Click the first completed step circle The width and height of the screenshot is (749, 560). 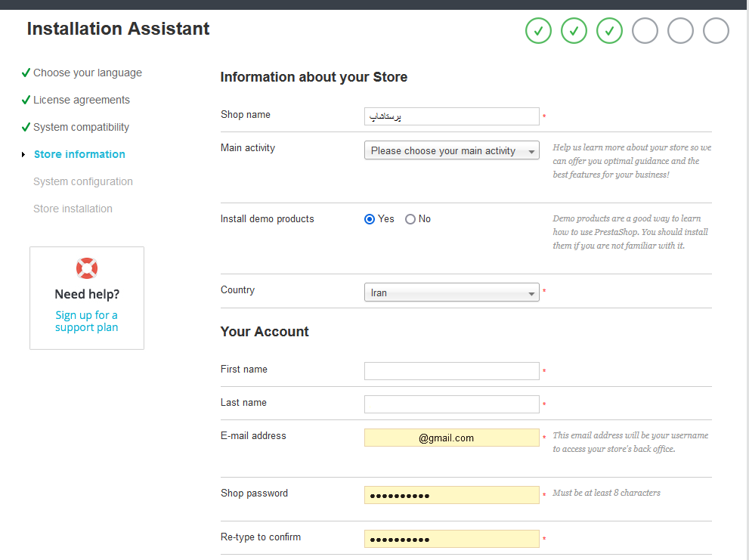coord(538,30)
